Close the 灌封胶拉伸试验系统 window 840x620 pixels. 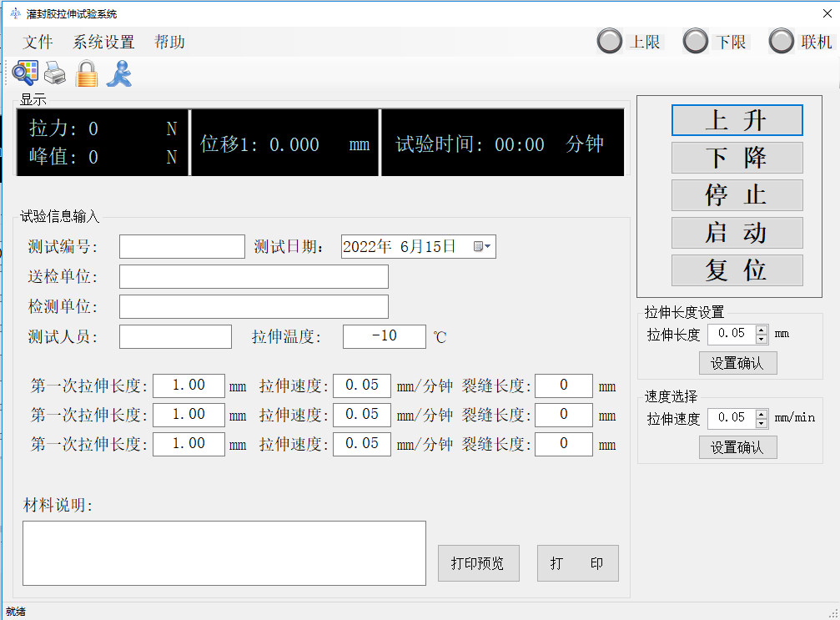827,13
